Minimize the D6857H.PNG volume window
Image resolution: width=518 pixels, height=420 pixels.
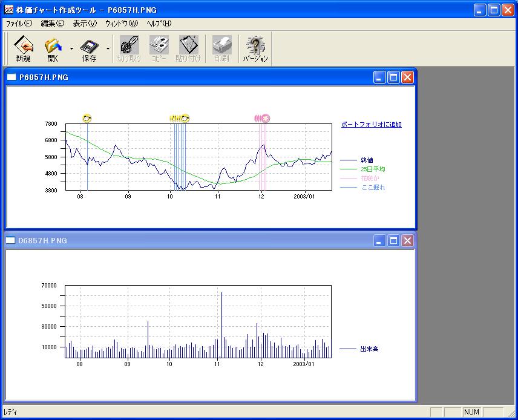pos(379,241)
